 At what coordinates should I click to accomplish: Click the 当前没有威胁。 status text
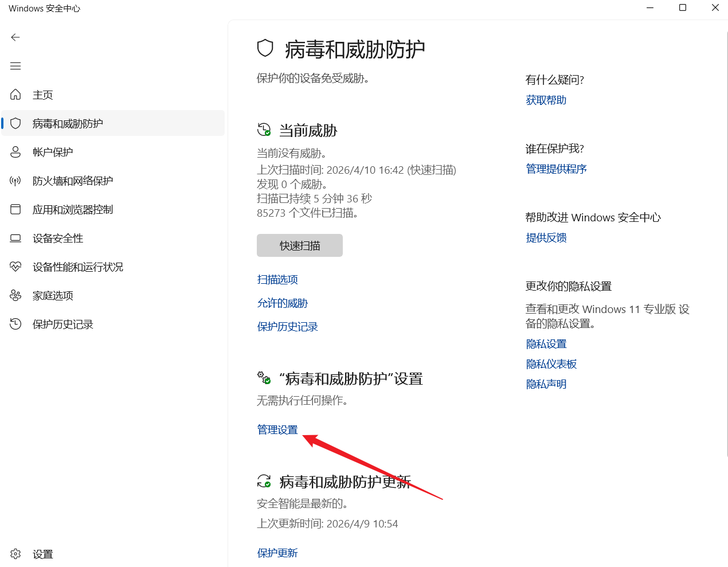[x=292, y=153]
